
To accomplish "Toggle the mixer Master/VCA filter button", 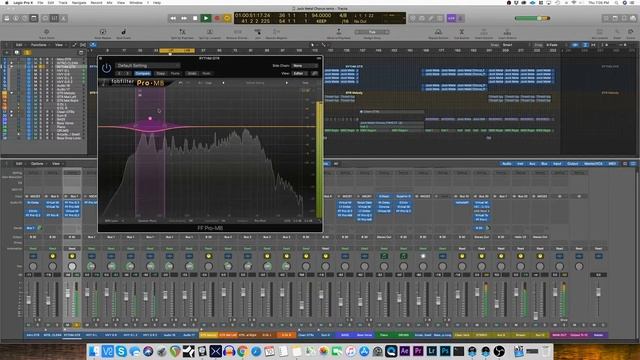I will coord(593,164).
